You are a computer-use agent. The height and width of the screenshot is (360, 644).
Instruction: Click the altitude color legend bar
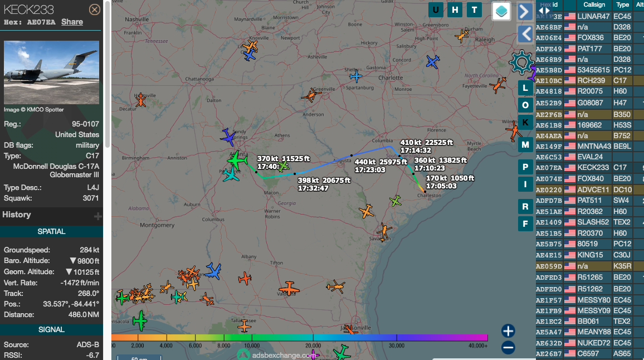[x=299, y=338]
